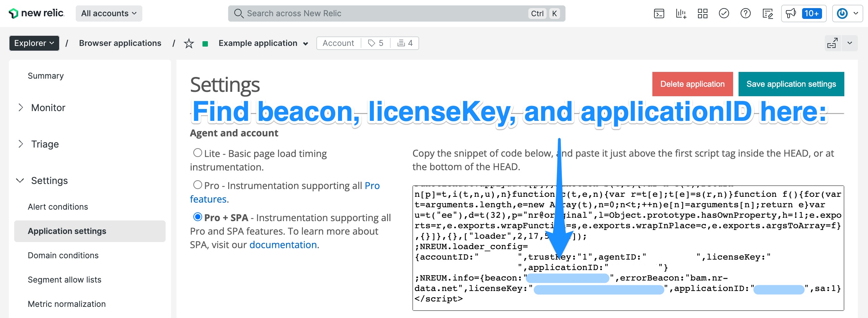The height and width of the screenshot is (318, 868).
Task: Click the NREUM.loader_config line
Action: tap(472, 247)
